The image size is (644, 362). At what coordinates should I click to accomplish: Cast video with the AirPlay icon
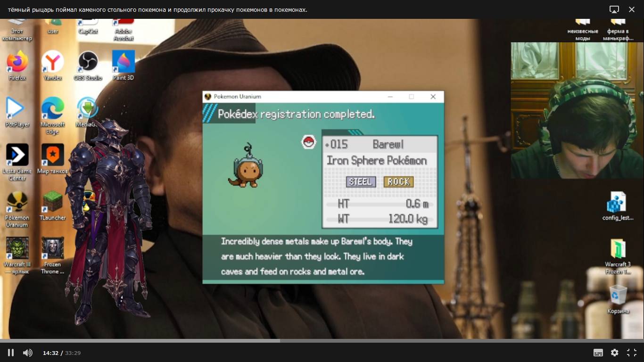click(x=614, y=9)
